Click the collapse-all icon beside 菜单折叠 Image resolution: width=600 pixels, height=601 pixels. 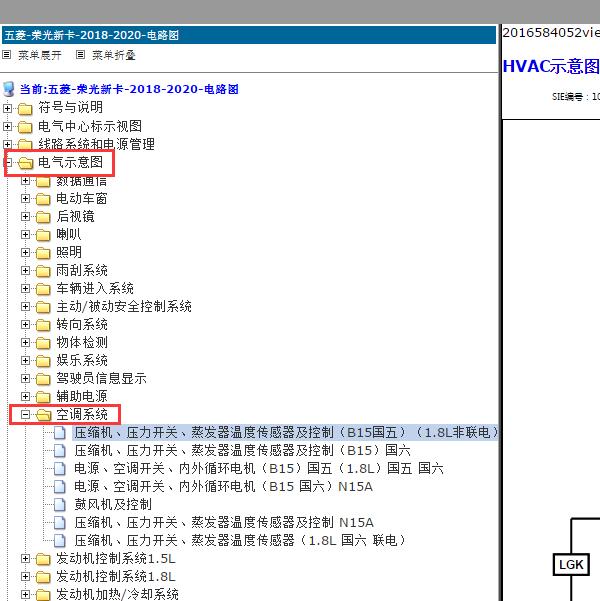80,55
